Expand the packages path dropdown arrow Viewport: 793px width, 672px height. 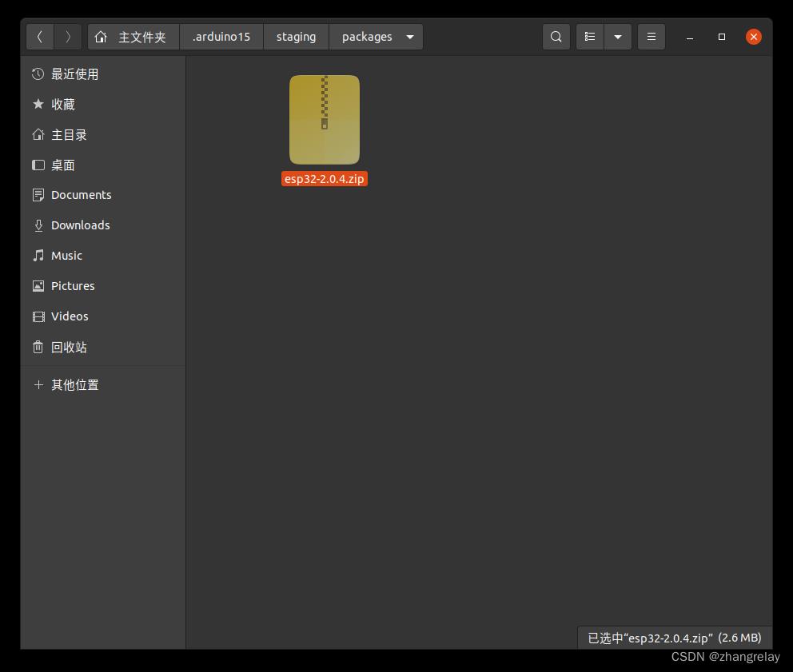(410, 37)
